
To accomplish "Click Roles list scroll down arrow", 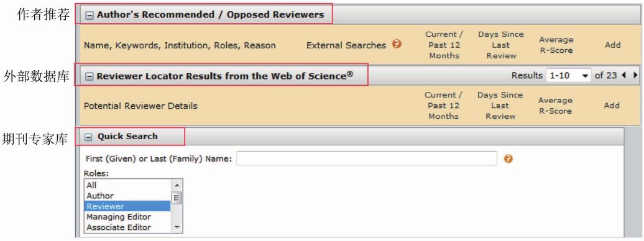I will pos(177,227).
